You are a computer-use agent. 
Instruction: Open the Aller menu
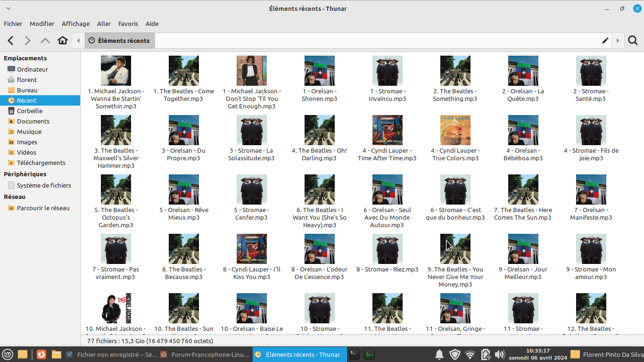coord(104,24)
